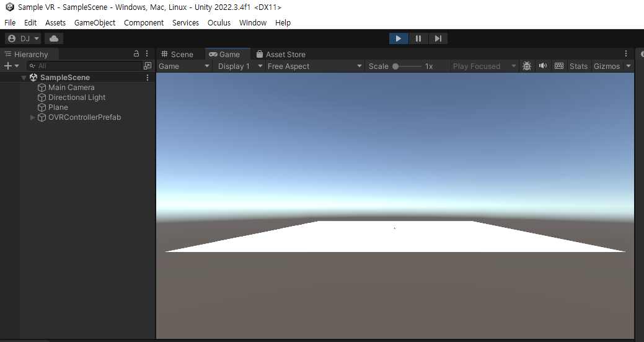
Task: Pause the game with the Pause button
Action: 418,38
